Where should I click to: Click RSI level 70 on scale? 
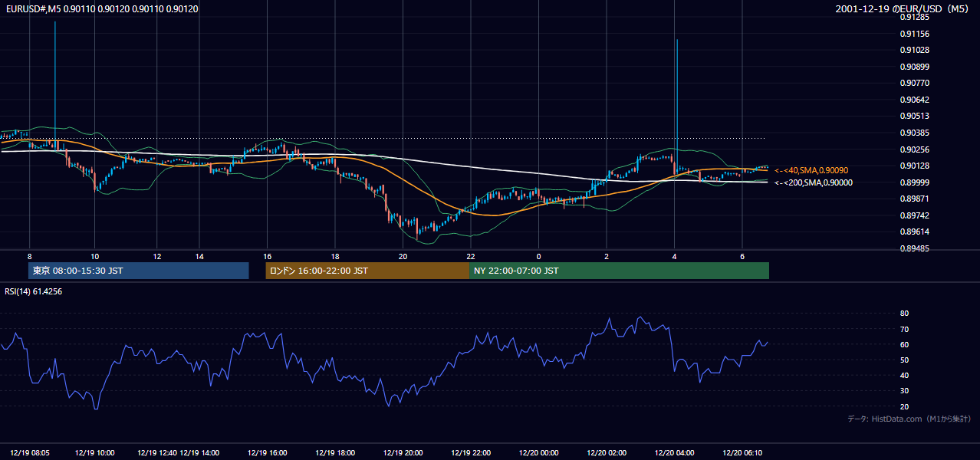point(904,329)
